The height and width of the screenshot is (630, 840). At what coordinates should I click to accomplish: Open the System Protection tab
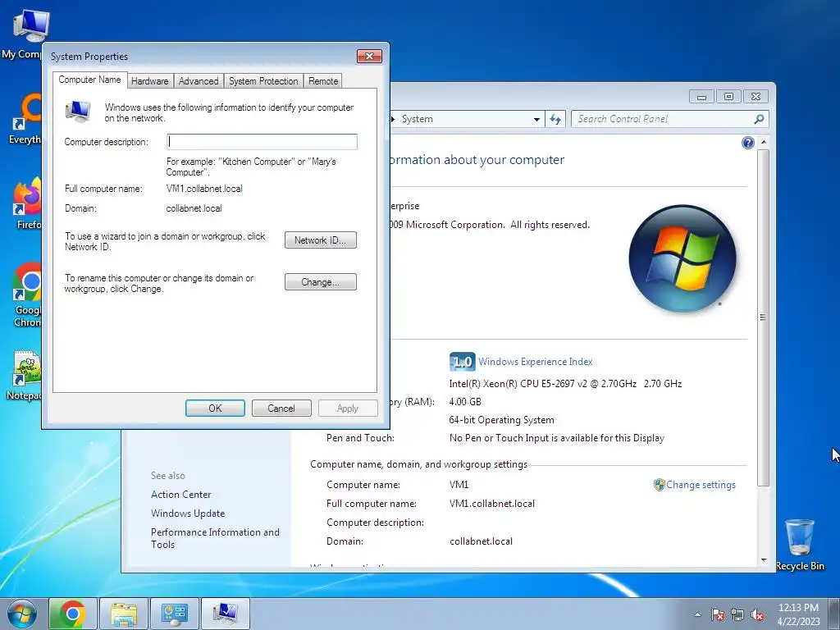pyautogui.click(x=263, y=81)
